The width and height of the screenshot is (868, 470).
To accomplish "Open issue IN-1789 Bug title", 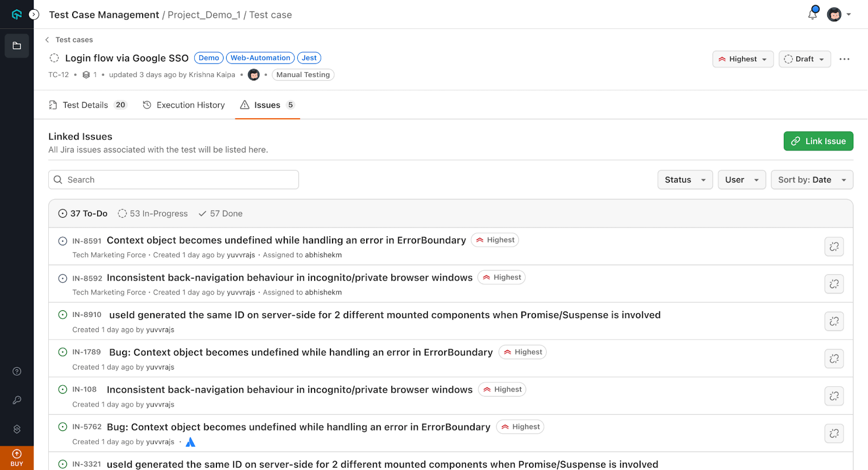I will [301, 353].
